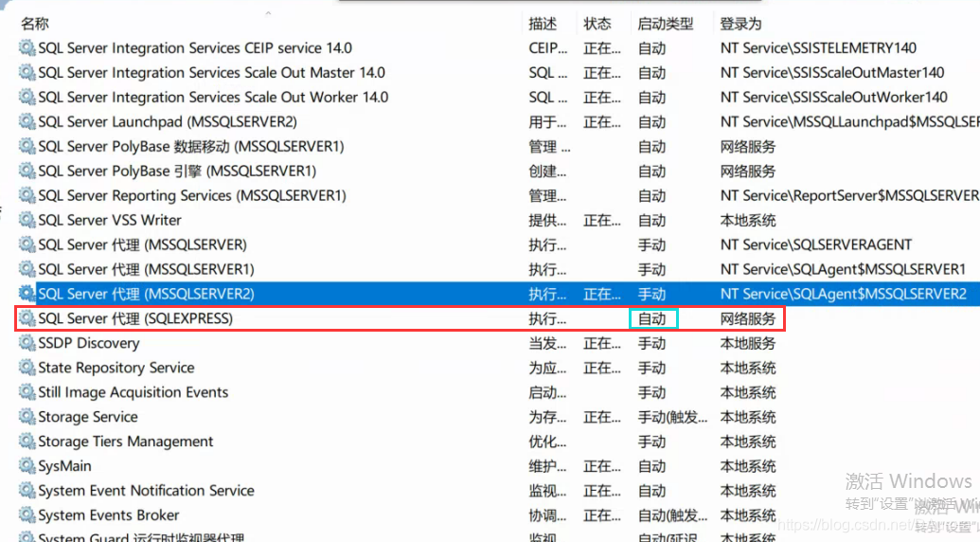
Task: Click gear icon of SQL Server PolyBase 引擎
Action: coord(27,171)
